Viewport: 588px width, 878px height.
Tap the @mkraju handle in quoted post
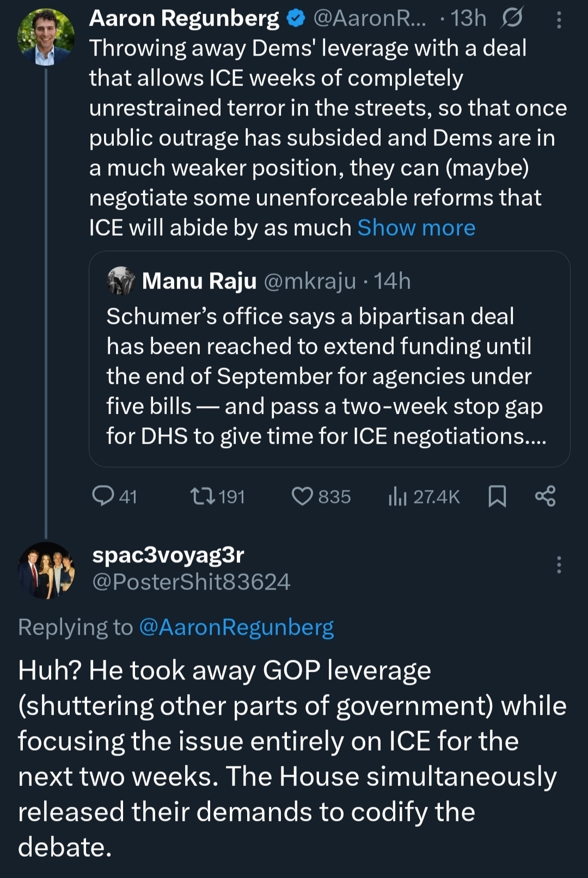click(x=309, y=281)
